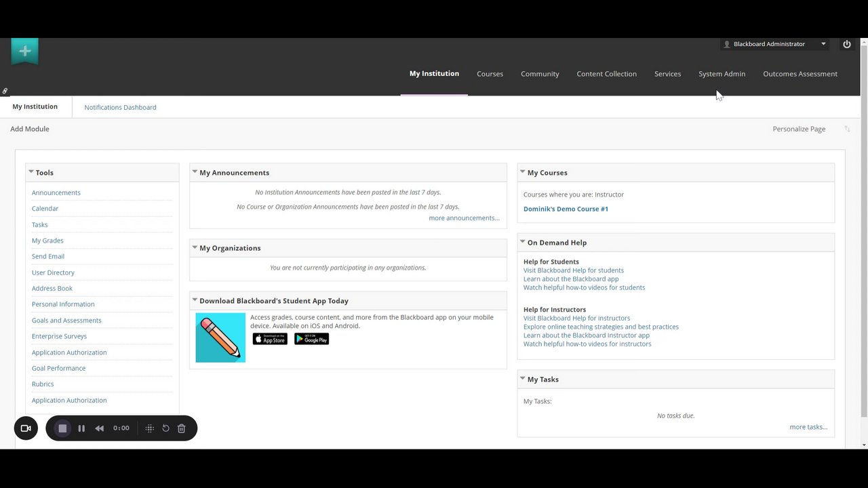
Task: Open Rubrics link
Action: (x=43, y=384)
